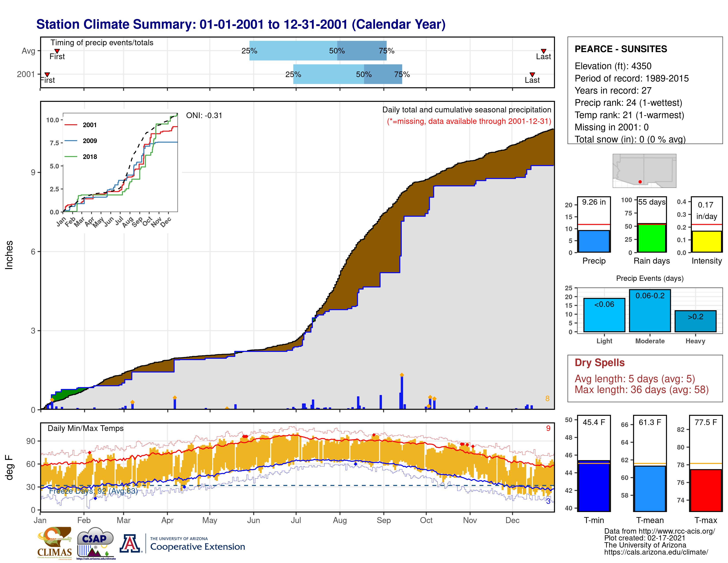Click the 2001 timing 50%-75% dark blue bar

point(383,74)
